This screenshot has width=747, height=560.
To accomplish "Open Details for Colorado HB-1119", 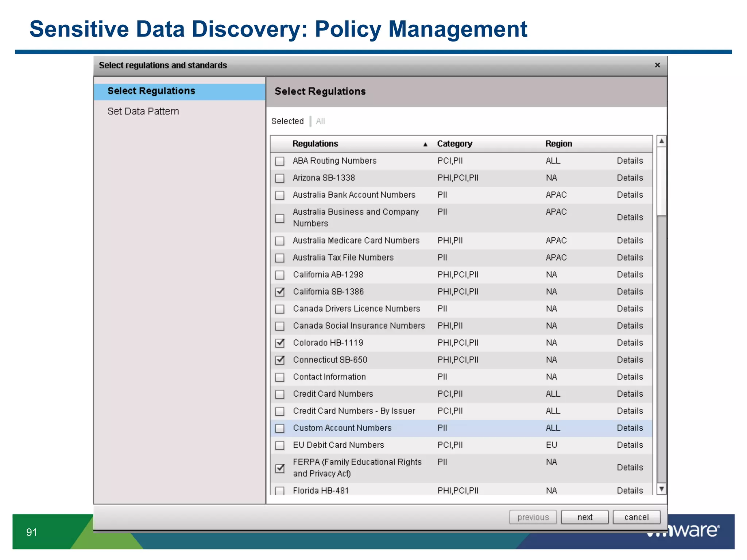I will pos(630,343).
